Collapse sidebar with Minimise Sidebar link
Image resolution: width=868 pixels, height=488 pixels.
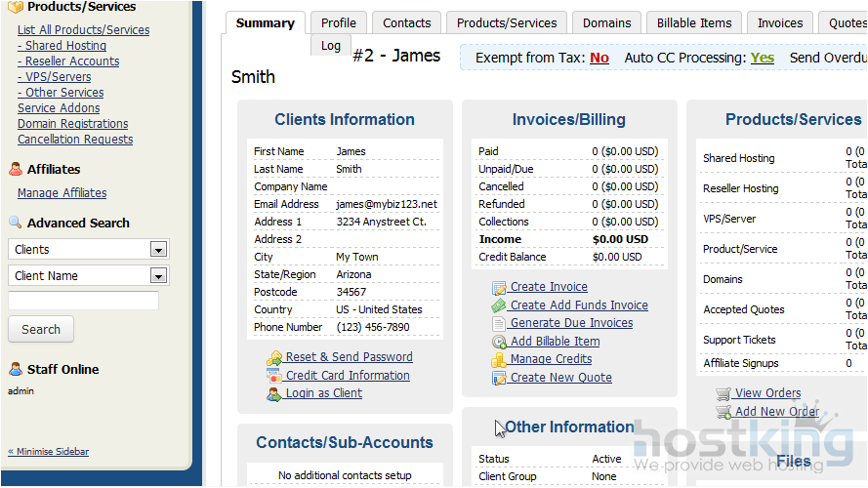pyautogui.click(x=48, y=452)
